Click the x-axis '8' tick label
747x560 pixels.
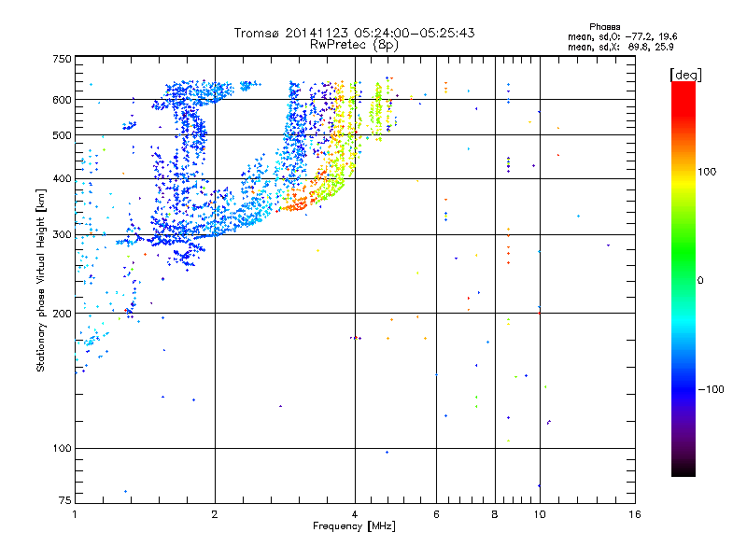point(495,514)
